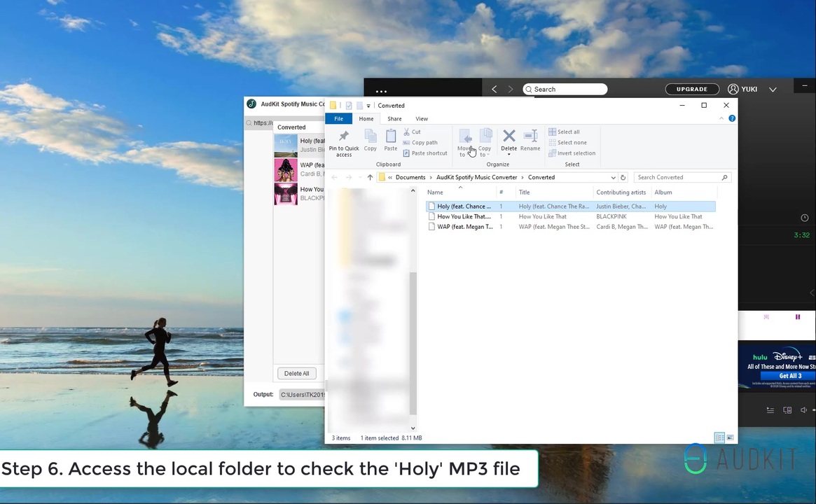
Task: Click the Up one level arrow
Action: point(370,177)
